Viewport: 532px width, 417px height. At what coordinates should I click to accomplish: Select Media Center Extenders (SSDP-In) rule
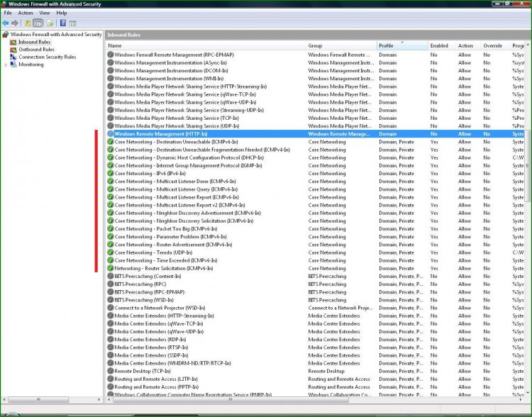point(316,355)
